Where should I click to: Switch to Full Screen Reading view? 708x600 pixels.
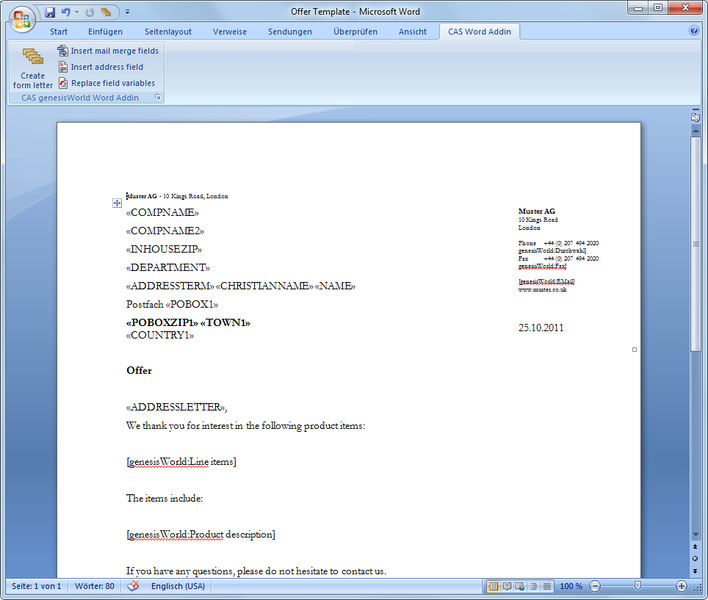[x=507, y=586]
